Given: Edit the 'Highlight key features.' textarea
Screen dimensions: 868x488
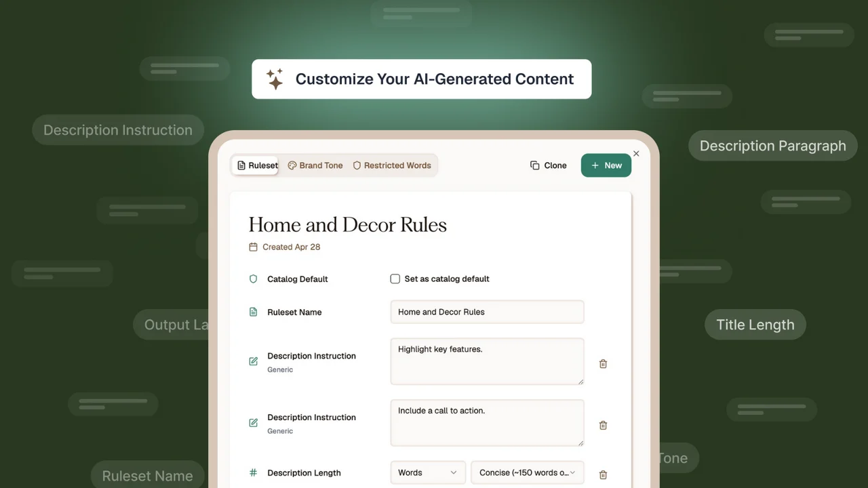Looking at the screenshot, I should (x=487, y=362).
